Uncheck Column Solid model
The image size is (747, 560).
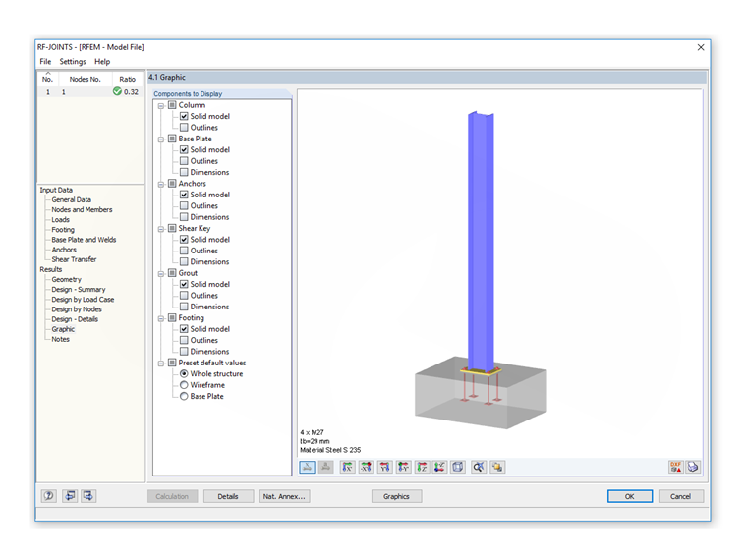click(184, 116)
